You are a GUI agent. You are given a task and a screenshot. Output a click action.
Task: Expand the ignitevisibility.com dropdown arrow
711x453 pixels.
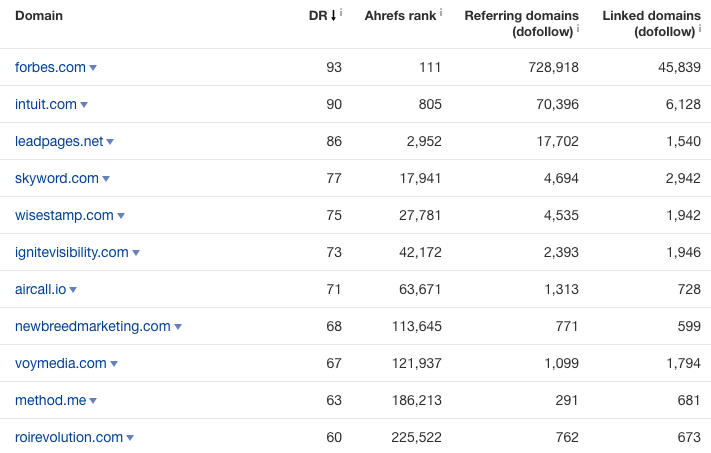pos(136,253)
